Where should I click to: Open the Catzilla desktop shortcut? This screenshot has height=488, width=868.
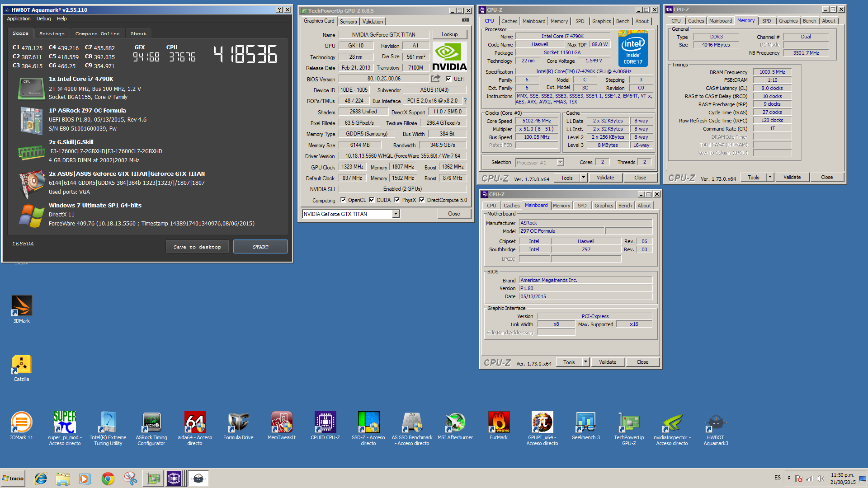point(21,368)
